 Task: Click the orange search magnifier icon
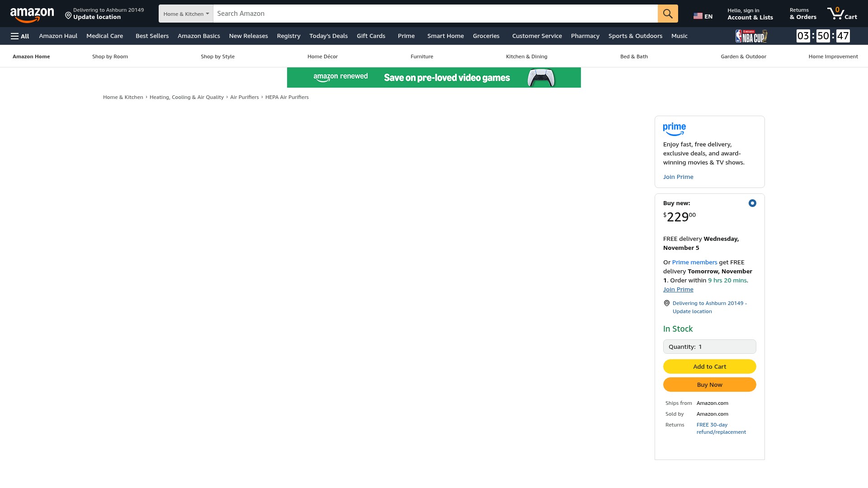pos(668,14)
